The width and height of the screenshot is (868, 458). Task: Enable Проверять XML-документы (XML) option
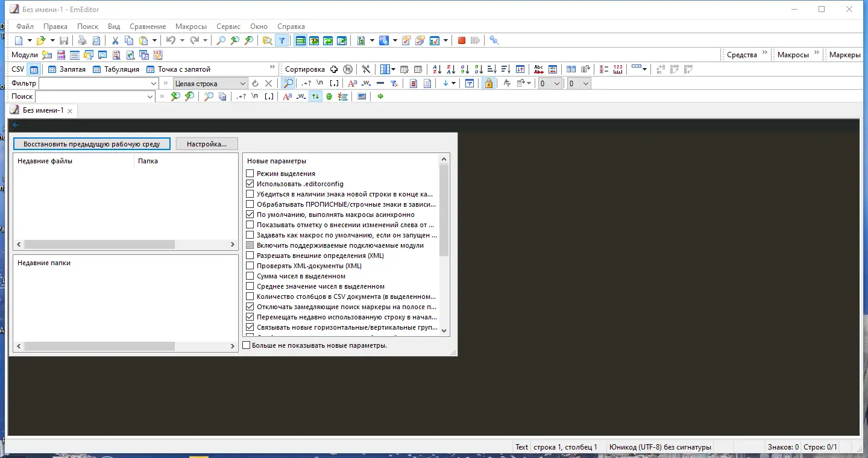(250, 265)
